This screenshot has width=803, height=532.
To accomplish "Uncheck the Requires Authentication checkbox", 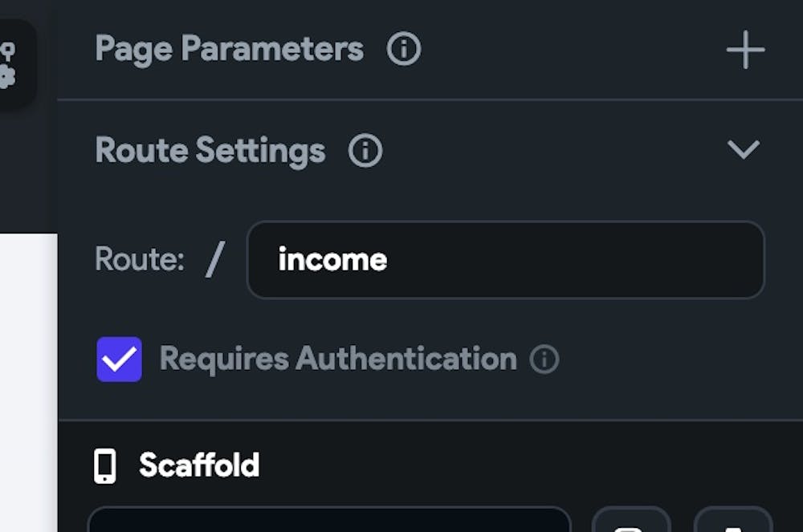I will pos(120,359).
